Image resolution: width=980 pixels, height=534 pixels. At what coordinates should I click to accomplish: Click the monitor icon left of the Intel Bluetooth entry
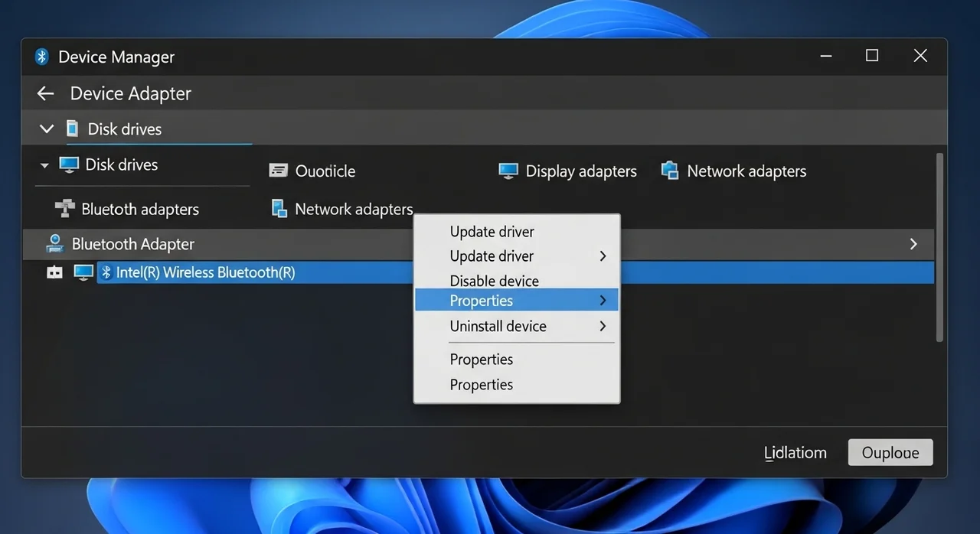point(83,272)
